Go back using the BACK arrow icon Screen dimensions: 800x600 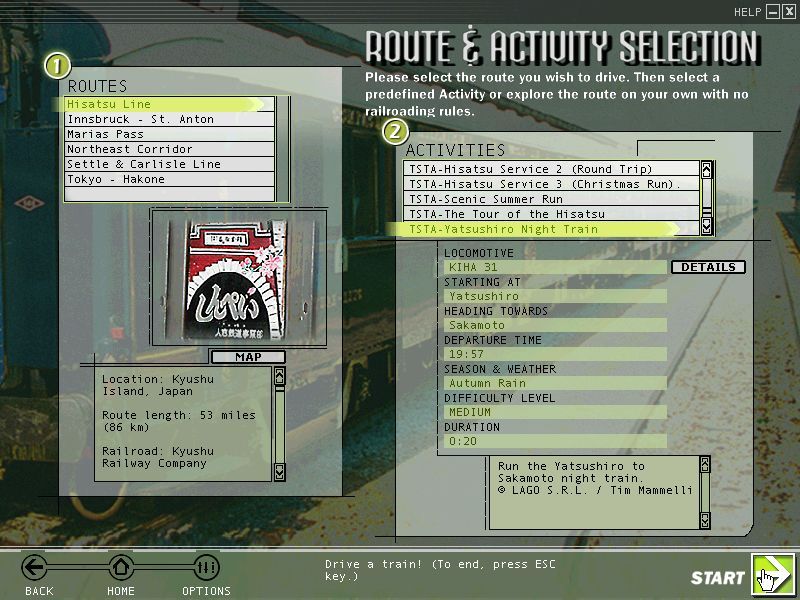click(x=36, y=569)
